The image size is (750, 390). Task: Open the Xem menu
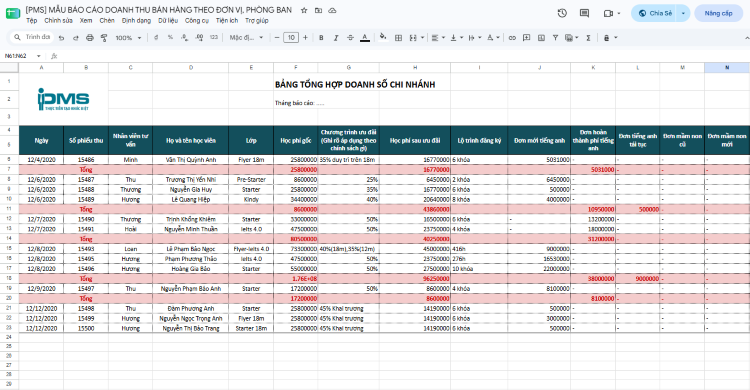(x=86, y=21)
